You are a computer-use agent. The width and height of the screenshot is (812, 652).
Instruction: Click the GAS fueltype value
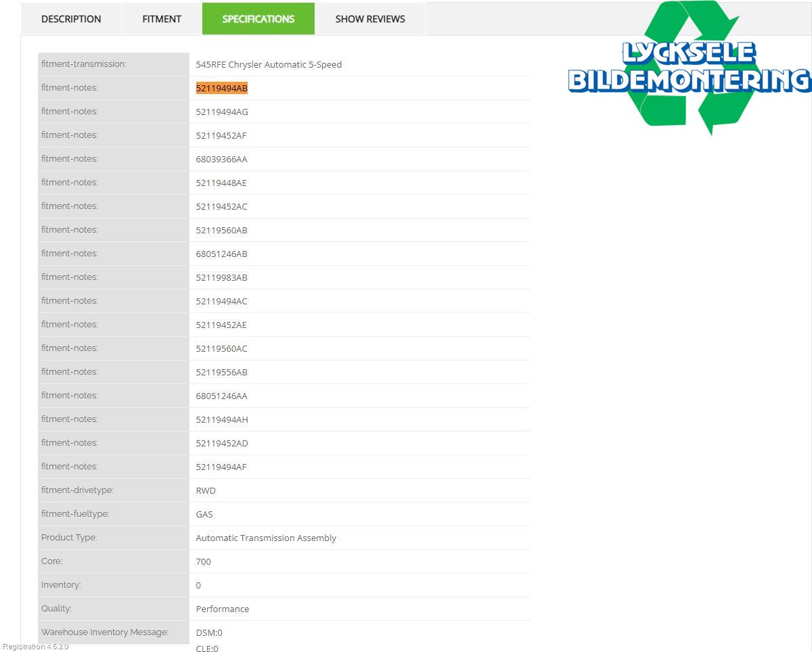(x=204, y=514)
